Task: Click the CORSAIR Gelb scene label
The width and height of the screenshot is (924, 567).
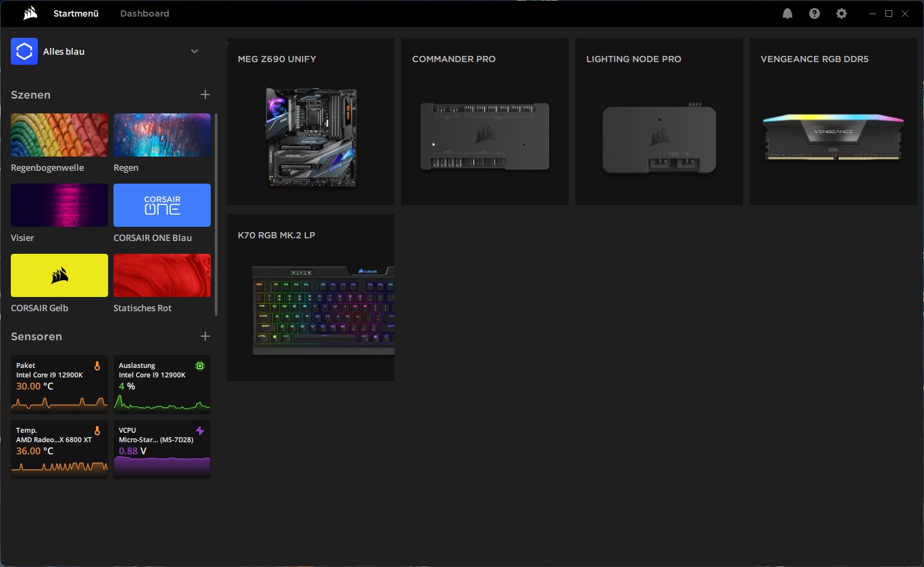Action: pyautogui.click(x=39, y=308)
